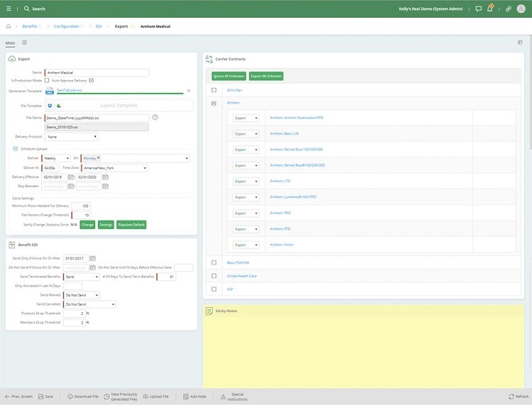This screenshot has width=532, height=405.
Task: Click the Name input field
Action: (96, 72)
